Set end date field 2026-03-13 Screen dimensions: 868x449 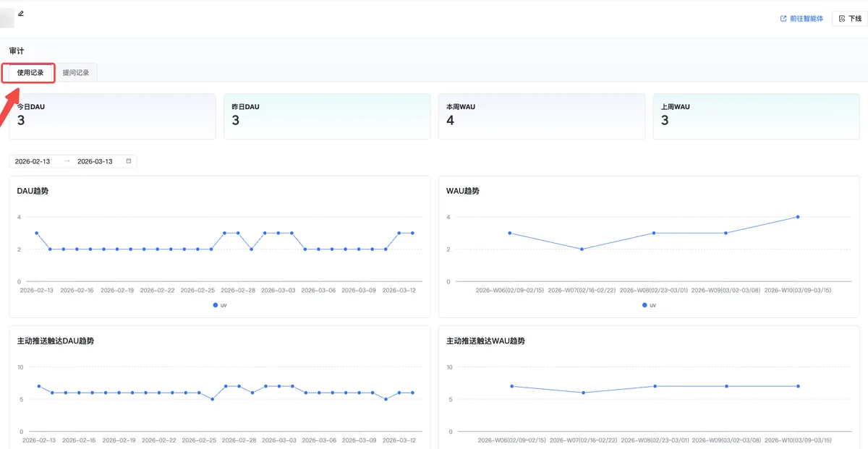(95, 161)
